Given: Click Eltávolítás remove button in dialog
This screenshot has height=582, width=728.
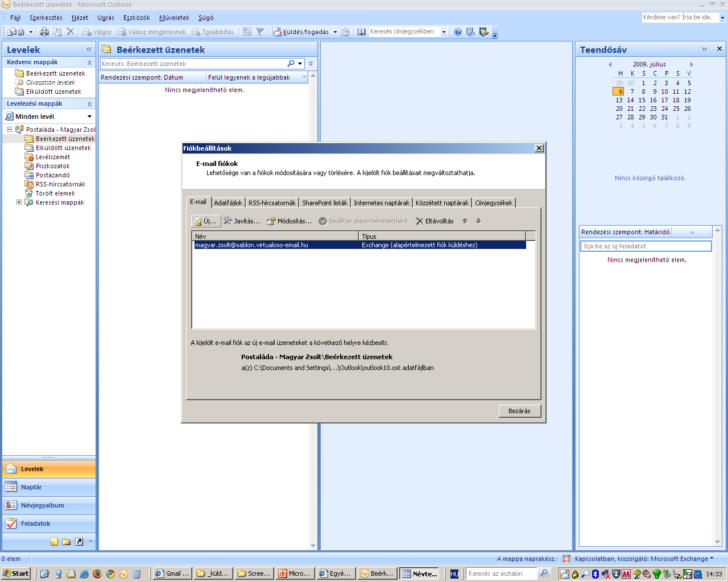Looking at the screenshot, I should coord(435,221).
